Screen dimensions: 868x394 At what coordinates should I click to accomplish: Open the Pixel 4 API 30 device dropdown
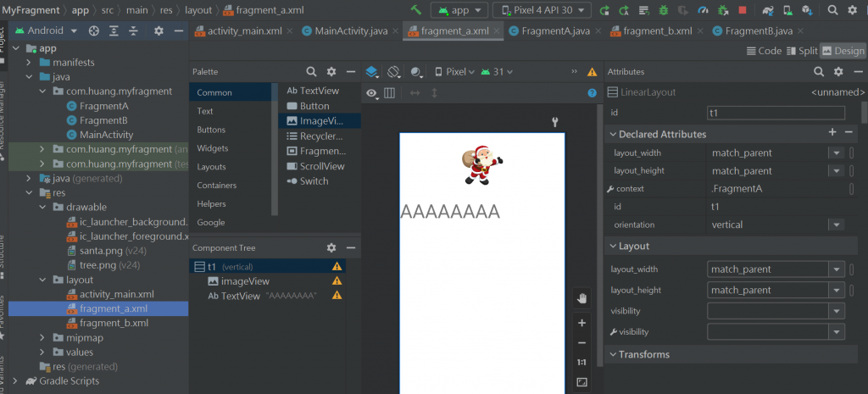coord(542,10)
